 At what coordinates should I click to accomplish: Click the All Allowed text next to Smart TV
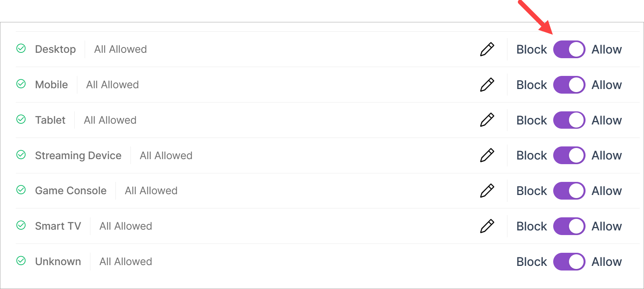(x=126, y=226)
